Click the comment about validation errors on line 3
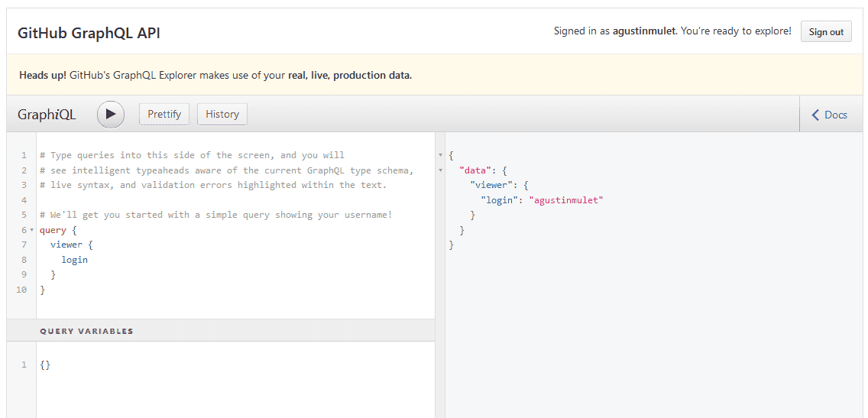This screenshot has height=418, width=868. (213, 186)
